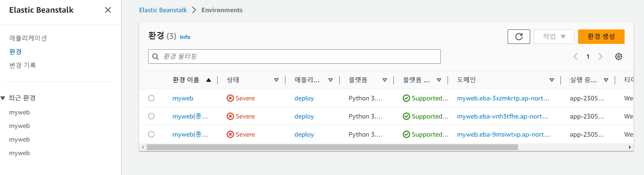
Task: Go to next page arrow
Action: tap(600, 57)
